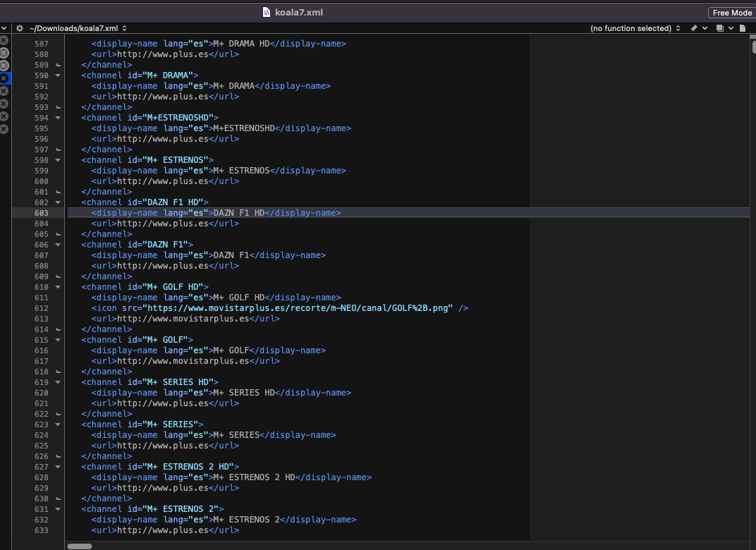Click the gear text options icon
The width and height of the screenshot is (756, 550).
coord(20,28)
